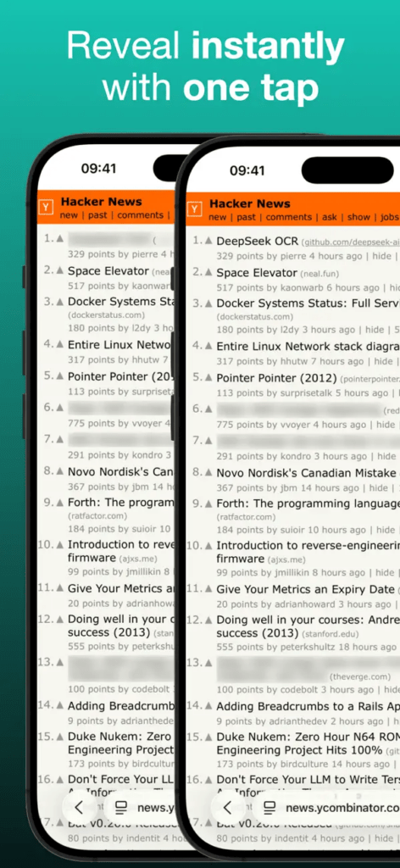Upvote blurred story number 6 in right phone
The image size is (400, 868).
coord(208,409)
